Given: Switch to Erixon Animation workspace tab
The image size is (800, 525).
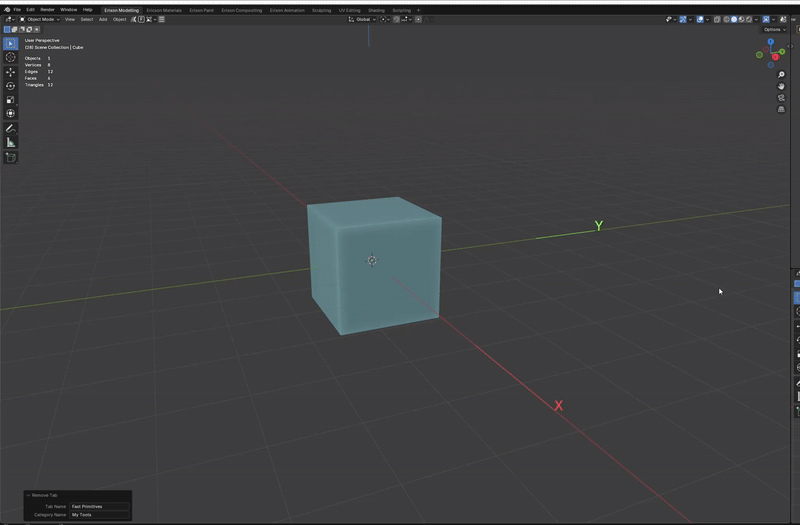Looking at the screenshot, I should (x=287, y=10).
